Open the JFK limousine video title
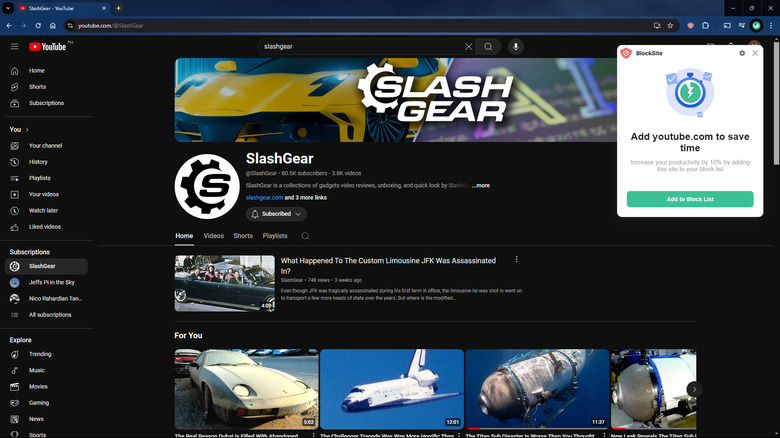This screenshot has height=438, width=780. (x=388, y=266)
